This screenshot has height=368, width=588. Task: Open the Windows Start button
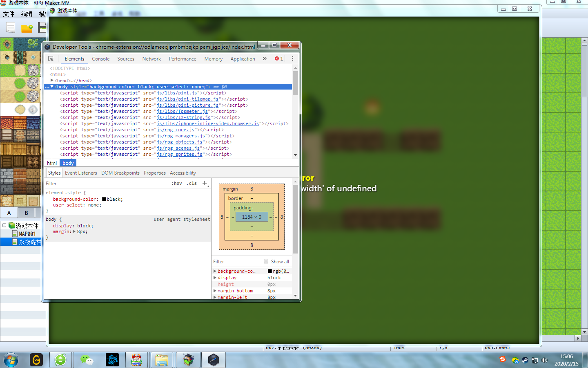pos(11,360)
